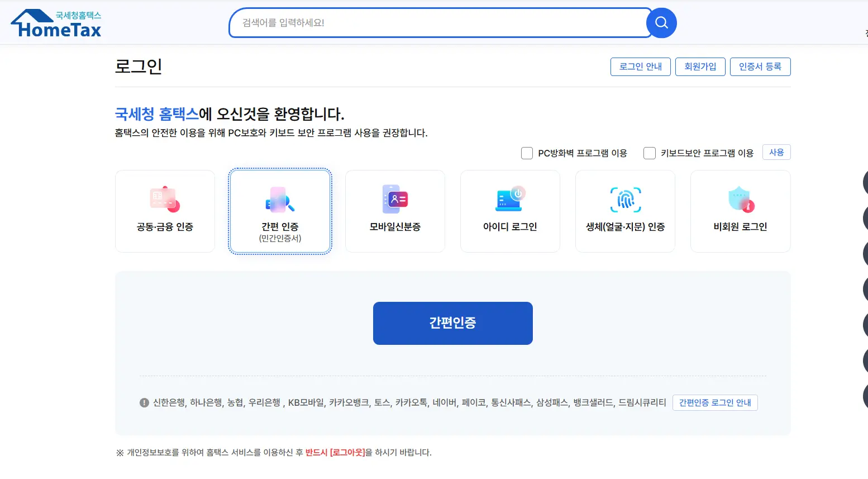The width and height of the screenshot is (868, 479).
Task: Select the 공동·금융 인증 login tab
Action: click(165, 211)
